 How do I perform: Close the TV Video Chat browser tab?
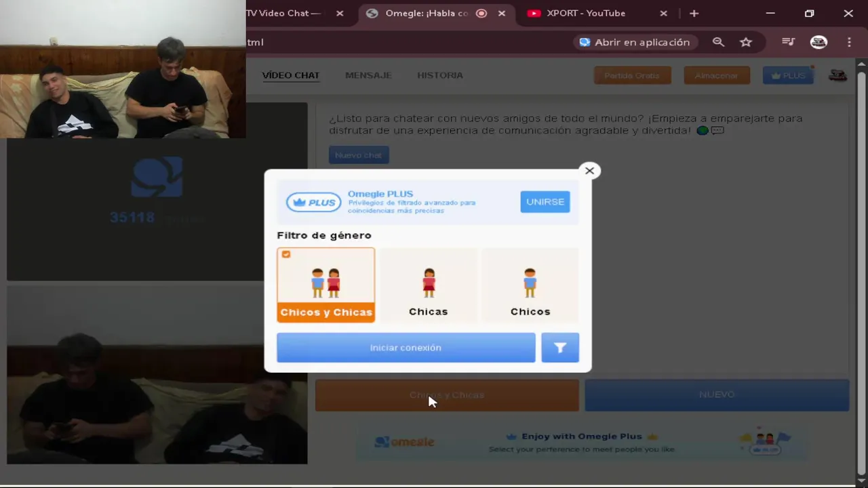[340, 13]
